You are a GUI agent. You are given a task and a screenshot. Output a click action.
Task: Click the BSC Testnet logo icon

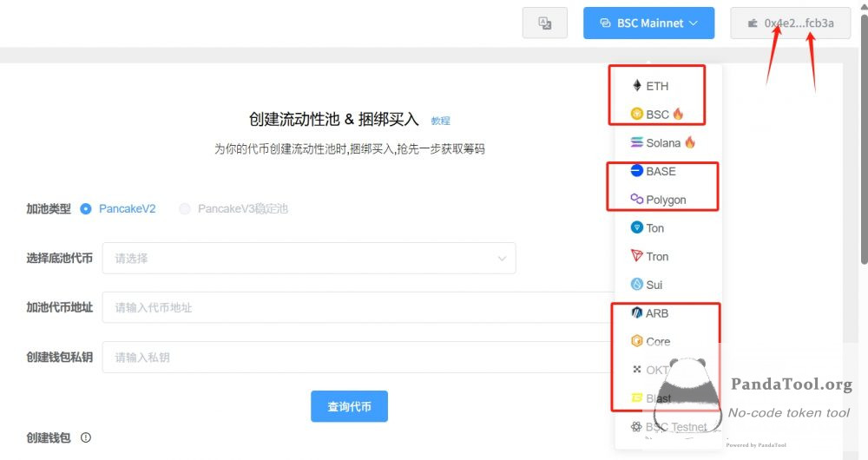coord(636,427)
